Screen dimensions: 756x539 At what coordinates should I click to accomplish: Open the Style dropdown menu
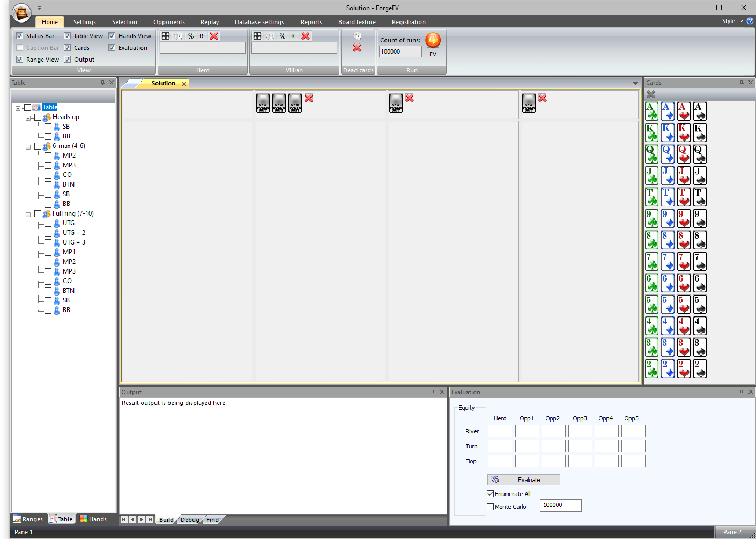[732, 21]
